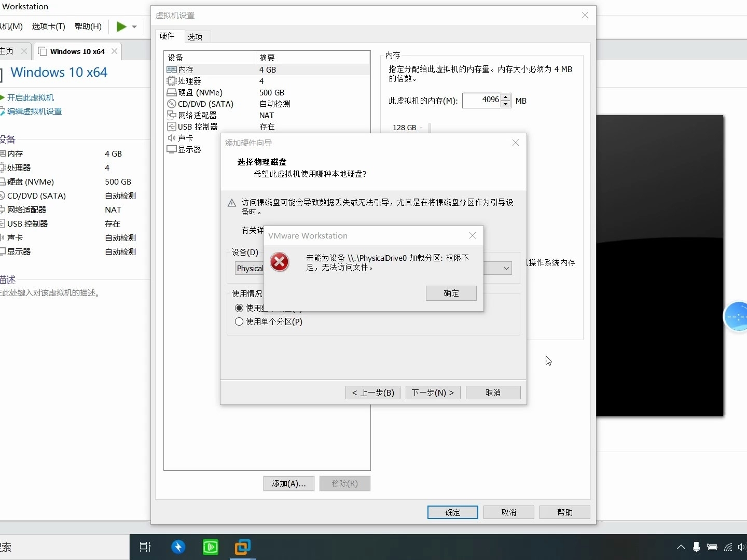Screen dimensions: 747x560
Task: Cancel the add hardware wizard
Action: coord(493,393)
